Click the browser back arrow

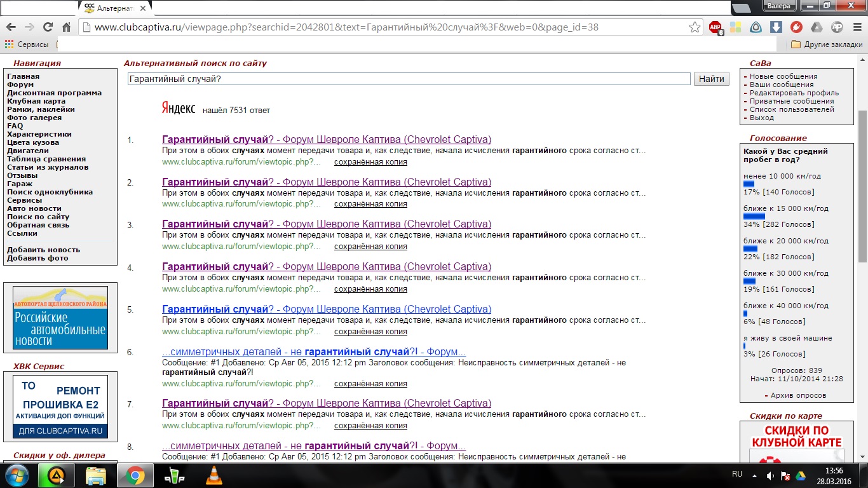point(11,27)
